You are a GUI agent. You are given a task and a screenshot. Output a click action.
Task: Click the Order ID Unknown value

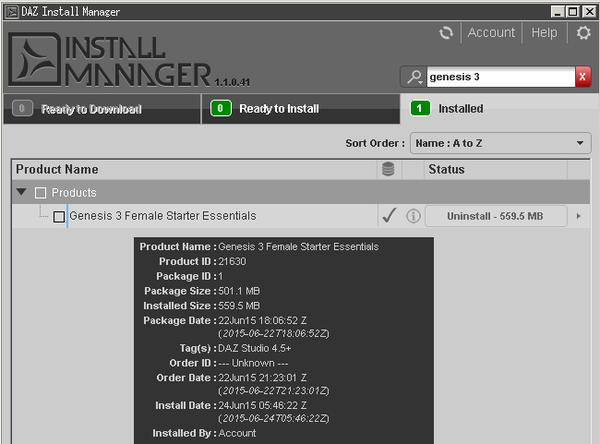253,363
